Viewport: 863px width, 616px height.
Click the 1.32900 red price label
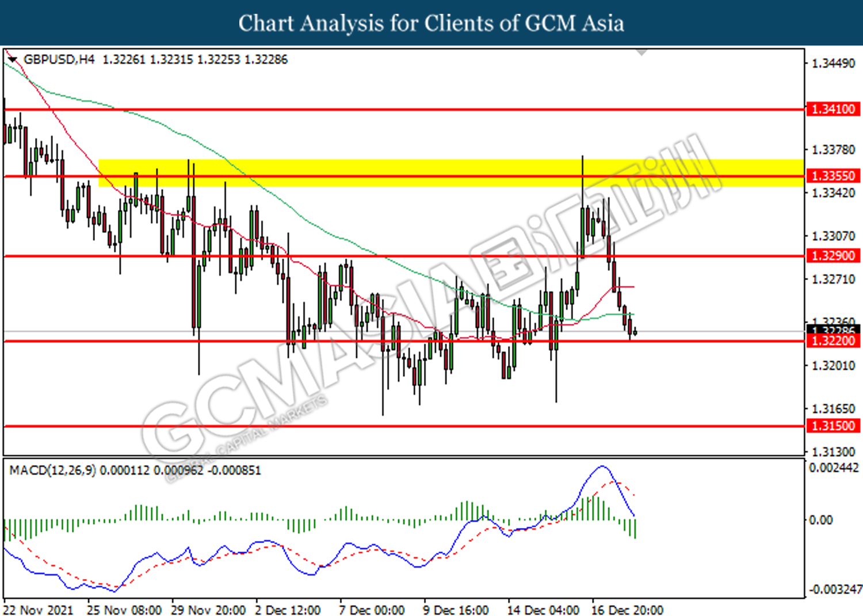coord(833,255)
